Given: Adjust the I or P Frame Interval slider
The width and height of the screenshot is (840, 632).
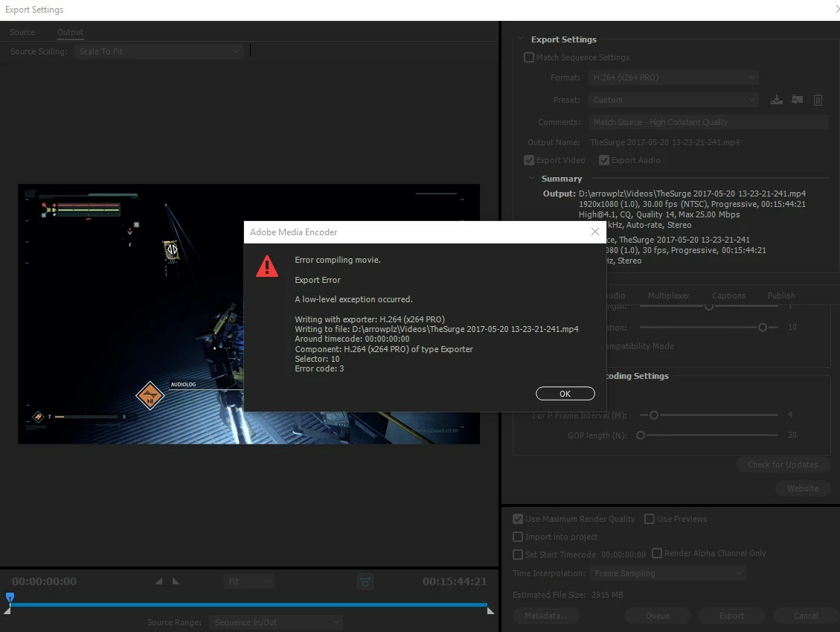Looking at the screenshot, I should click(653, 415).
